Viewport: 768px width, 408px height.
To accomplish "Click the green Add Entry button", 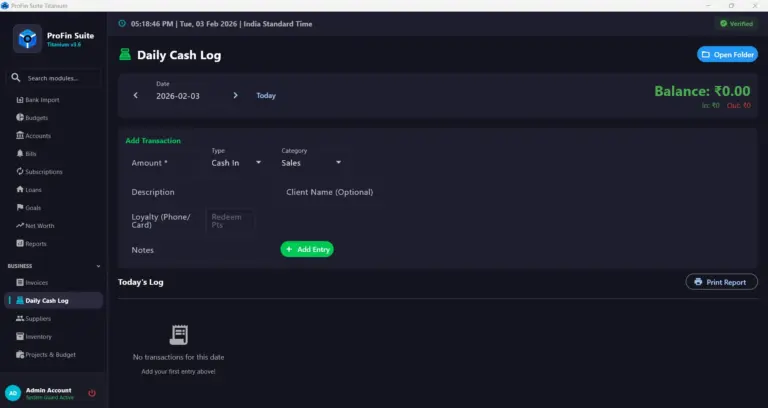I will 307,249.
